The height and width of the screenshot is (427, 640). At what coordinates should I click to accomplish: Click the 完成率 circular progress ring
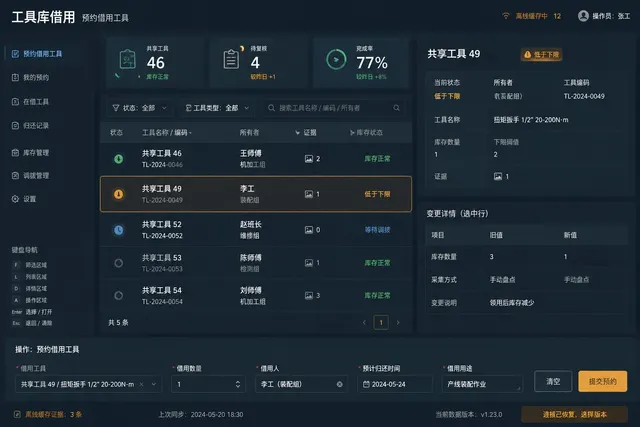coord(336,60)
